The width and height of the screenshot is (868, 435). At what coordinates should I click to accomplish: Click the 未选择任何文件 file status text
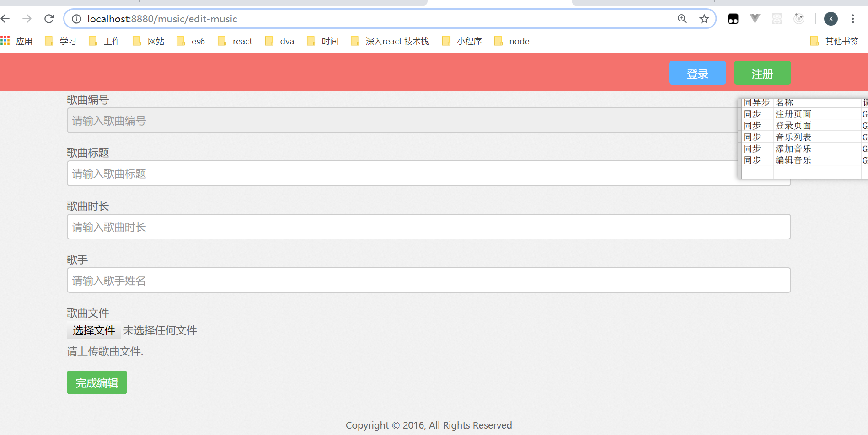[x=160, y=330]
